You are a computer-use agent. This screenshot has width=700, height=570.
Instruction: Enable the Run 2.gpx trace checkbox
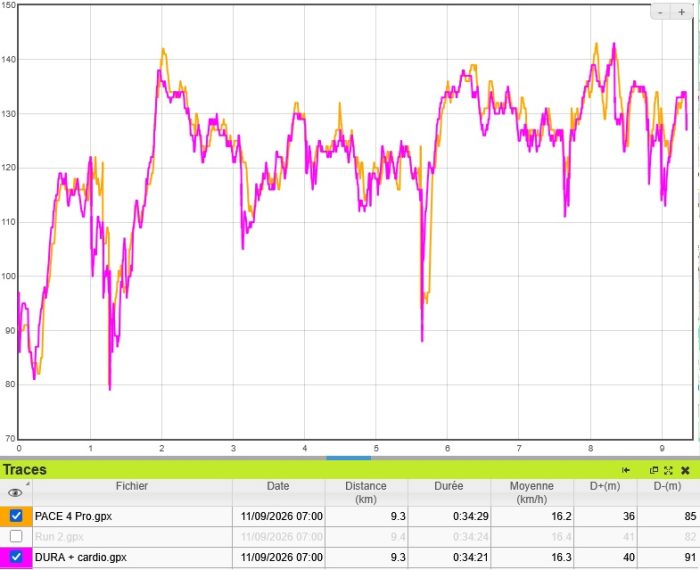pyautogui.click(x=16, y=536)
